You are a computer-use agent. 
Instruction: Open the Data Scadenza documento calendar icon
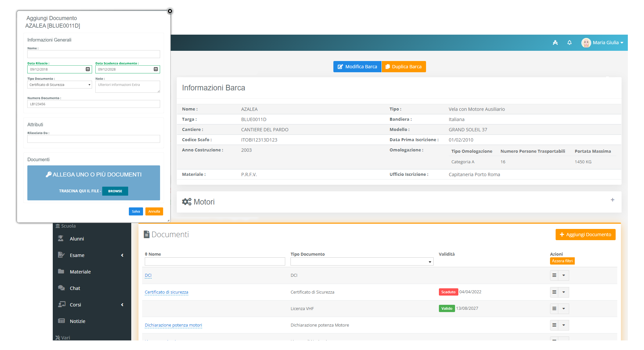[x=156, y=69]
